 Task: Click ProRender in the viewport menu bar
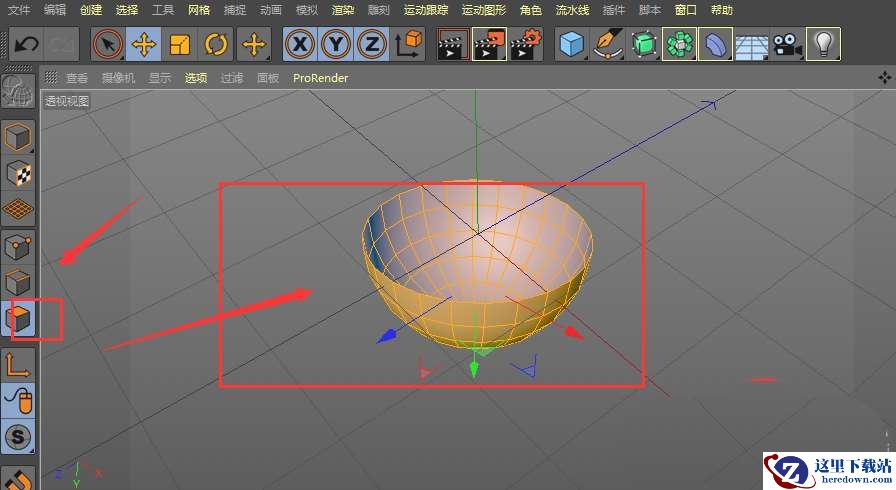pyautogui.click(x=320, y=78)
